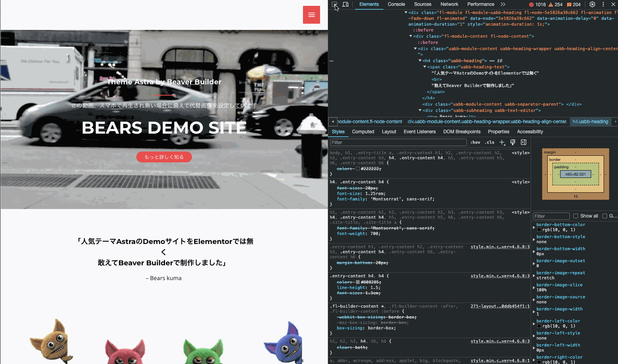Open the issues count 204
618x364 pixels.
click(x=574, y=5)
